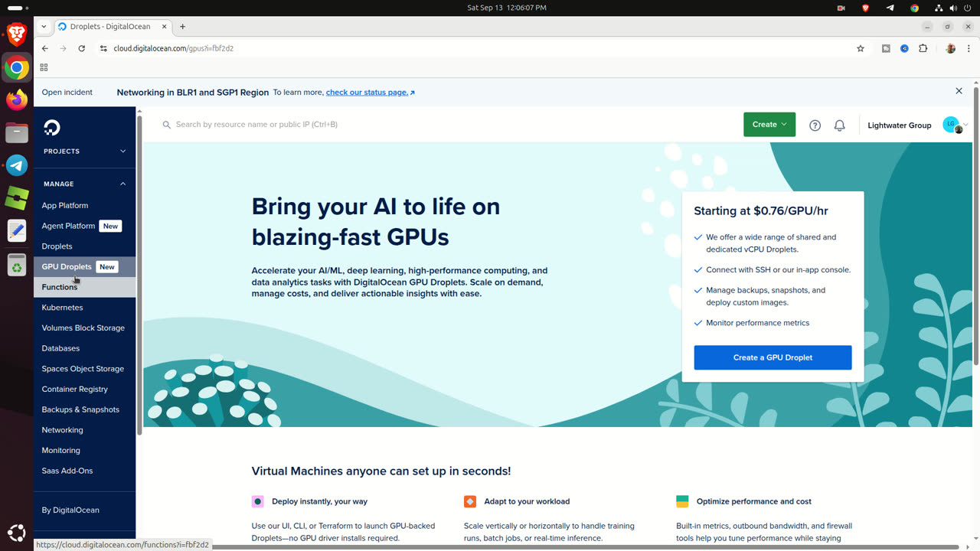Open Ubuntu Show Applications button
Image resolution: width=980 pixels, height=551 pixels.
click(x=17, y=533)
